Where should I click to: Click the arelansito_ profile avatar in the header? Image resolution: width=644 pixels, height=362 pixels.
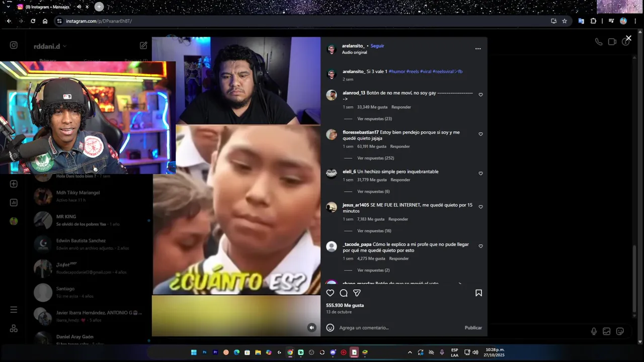[x=331, y=49]
